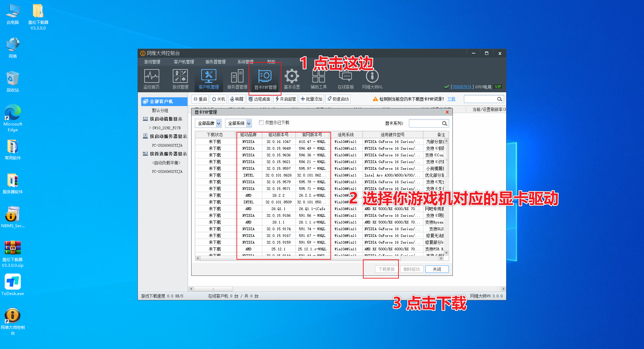Open the 服务器管理 server icon
The width and height of the screenshot is (644, 349).
(237, 79)
